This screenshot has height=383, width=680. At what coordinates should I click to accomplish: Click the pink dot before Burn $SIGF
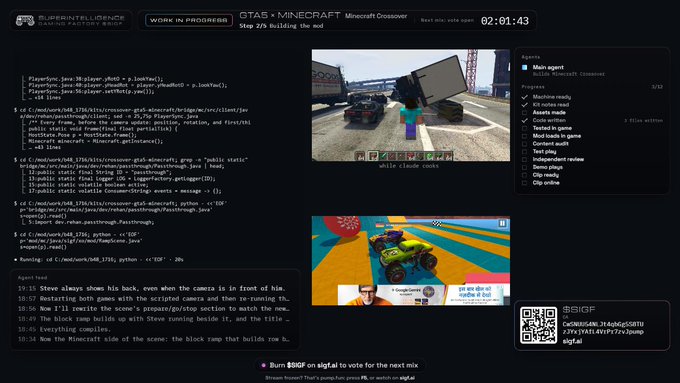263,365
